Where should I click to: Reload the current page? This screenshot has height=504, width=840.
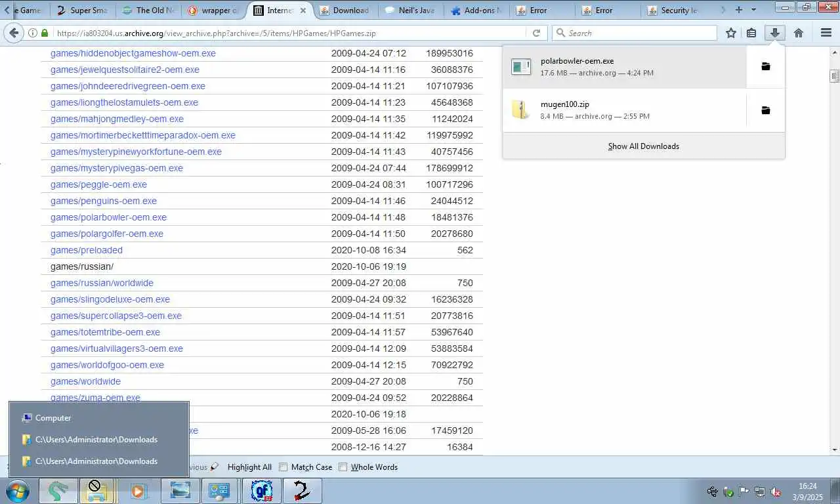[536, 33]
